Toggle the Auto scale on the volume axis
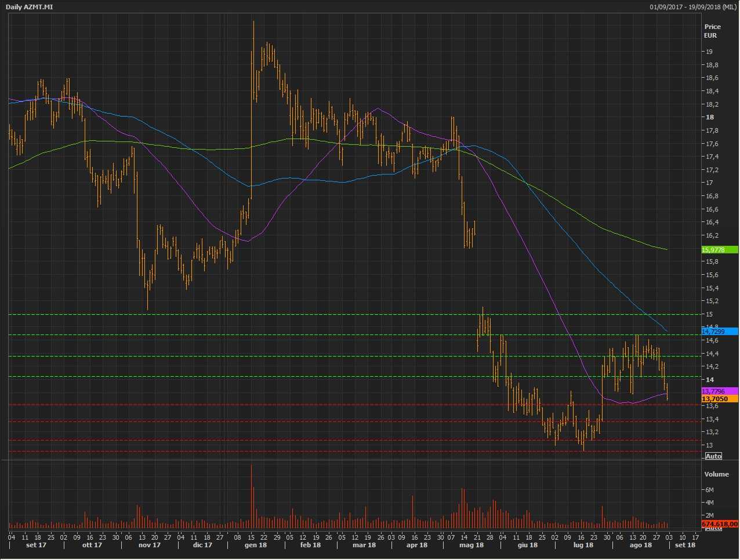740x560 pixels. coord(713,528)
